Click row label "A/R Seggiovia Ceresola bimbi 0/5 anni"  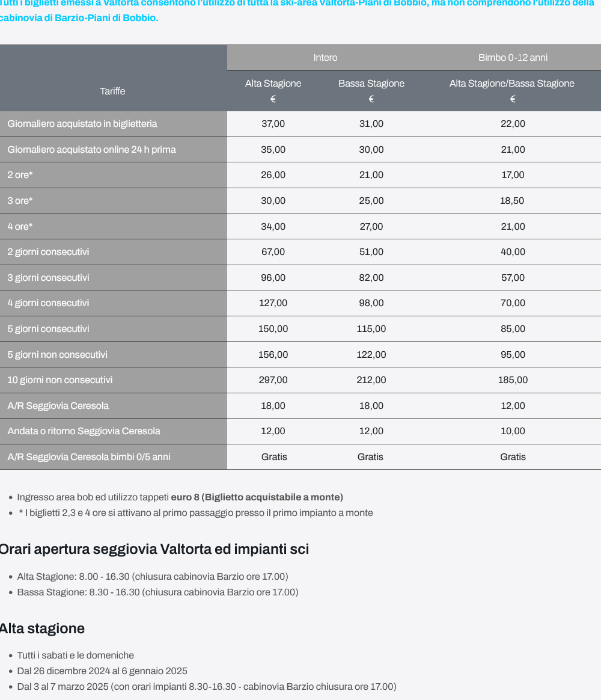[89, 457]
